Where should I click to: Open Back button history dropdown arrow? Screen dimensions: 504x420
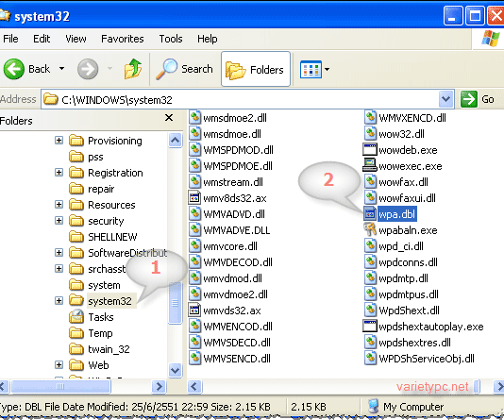61,69
